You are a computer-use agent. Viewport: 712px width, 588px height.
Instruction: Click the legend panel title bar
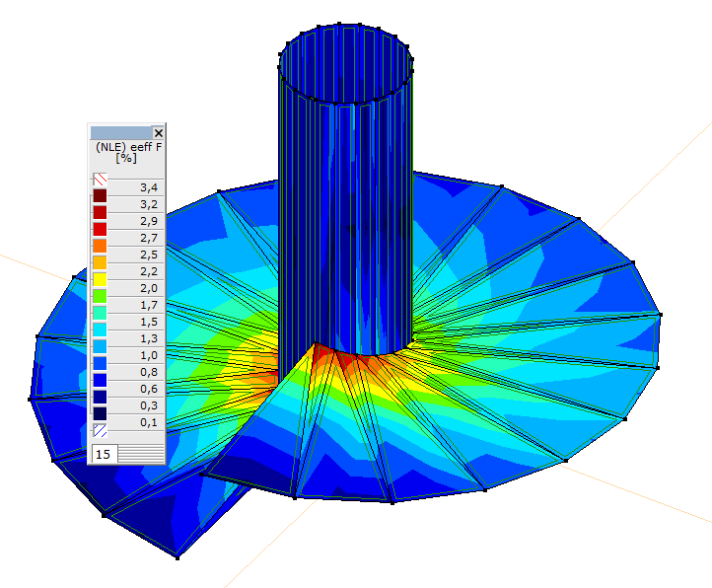tap(121, 133)
